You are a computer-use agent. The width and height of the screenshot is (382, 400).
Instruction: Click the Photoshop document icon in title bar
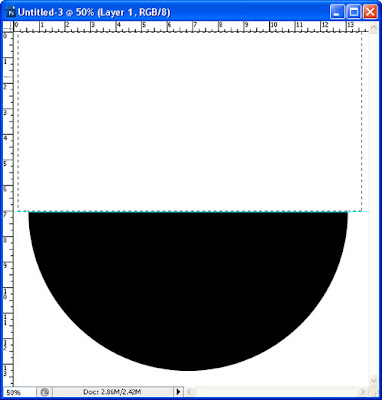pos(11,12)
